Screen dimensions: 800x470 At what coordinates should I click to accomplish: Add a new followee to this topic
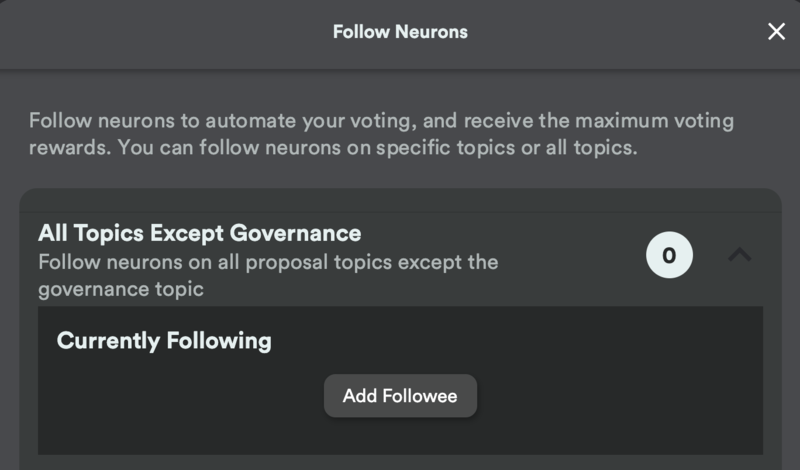400,396
